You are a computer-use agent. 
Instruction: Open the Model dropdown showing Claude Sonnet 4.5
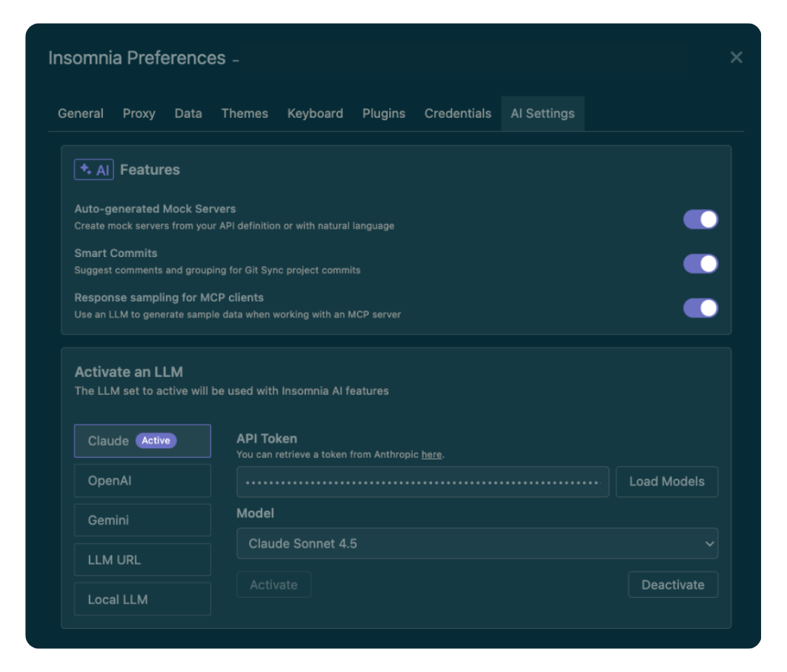tap(477, 544)
